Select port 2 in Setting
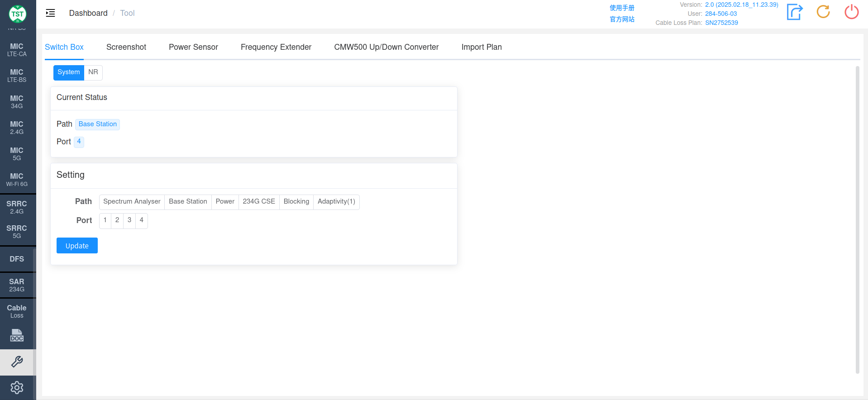 117,220
